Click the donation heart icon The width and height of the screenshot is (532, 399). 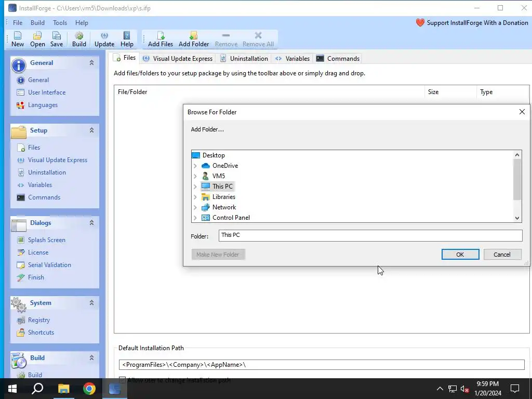click(420, 23)
